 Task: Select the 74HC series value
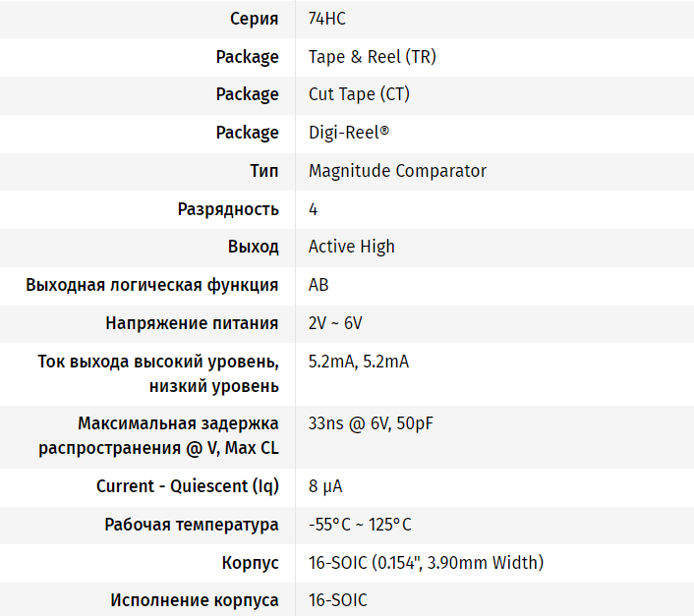click(327, 19)
